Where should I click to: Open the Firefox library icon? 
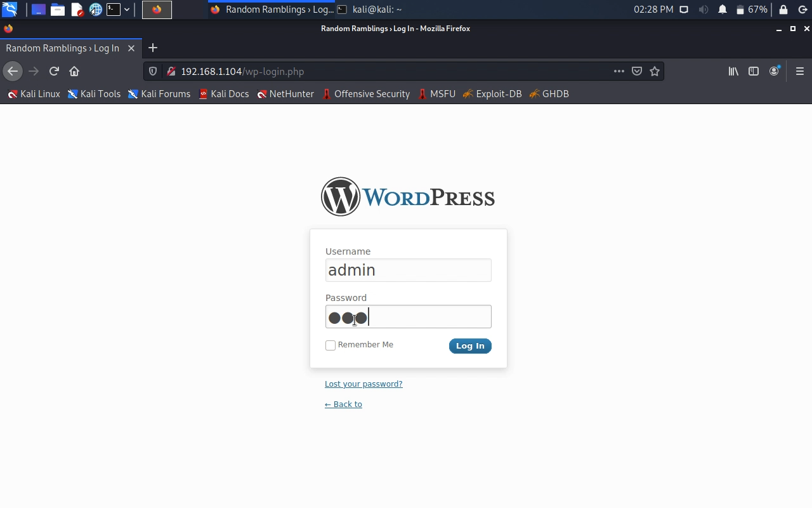pyautogui.click(x=733, y=71)
